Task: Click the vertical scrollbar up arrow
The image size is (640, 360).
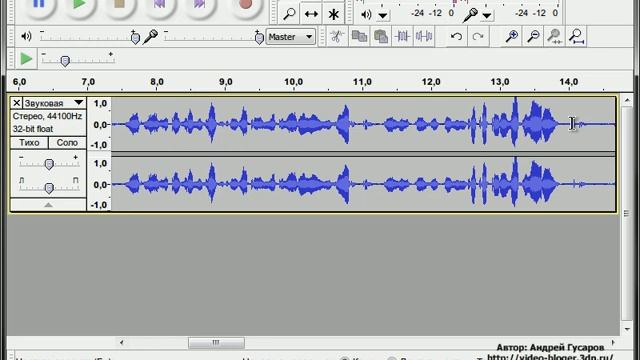Action: pyautogui.click(x=627, y=100)
